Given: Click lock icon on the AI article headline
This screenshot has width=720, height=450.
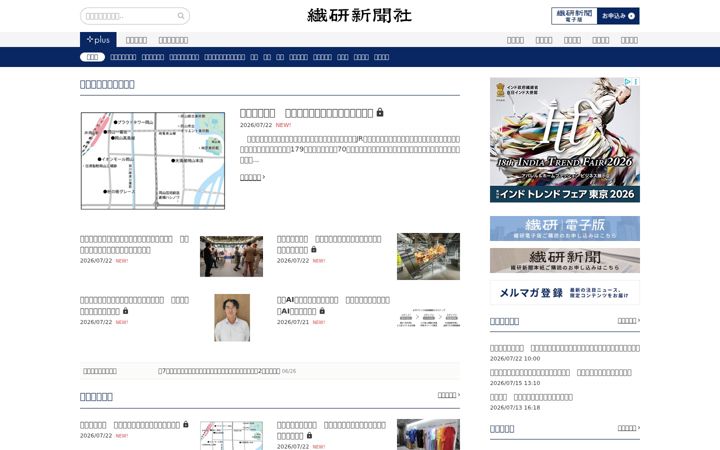Looking at the screenshot, I should (x=322, y=311).
